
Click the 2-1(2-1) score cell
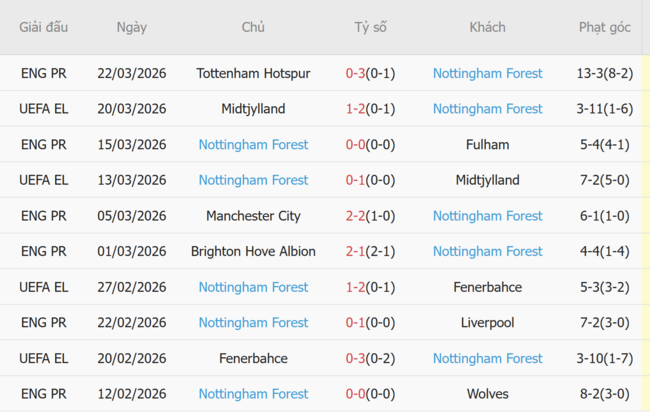coord(370,252)
